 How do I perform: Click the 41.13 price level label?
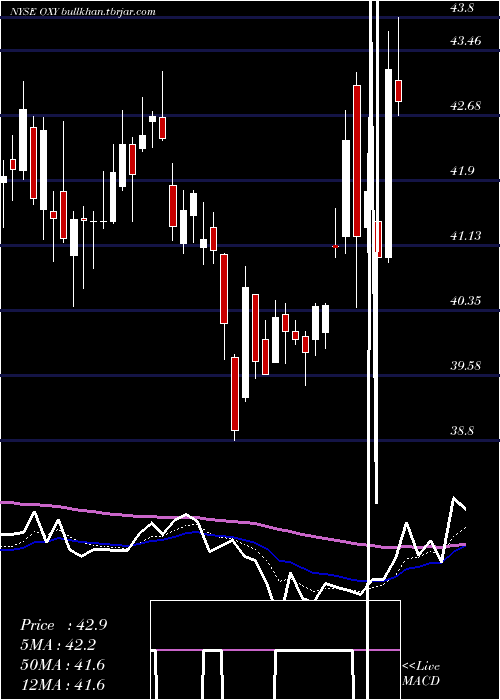pos(466,235)
